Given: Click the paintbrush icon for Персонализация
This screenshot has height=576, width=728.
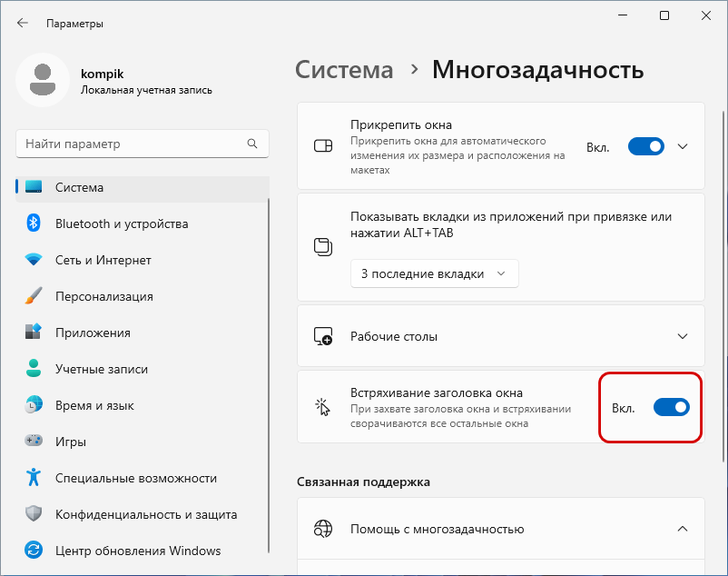Looking at the screenshot, I should pyautogui.click(x=34, y=296).
